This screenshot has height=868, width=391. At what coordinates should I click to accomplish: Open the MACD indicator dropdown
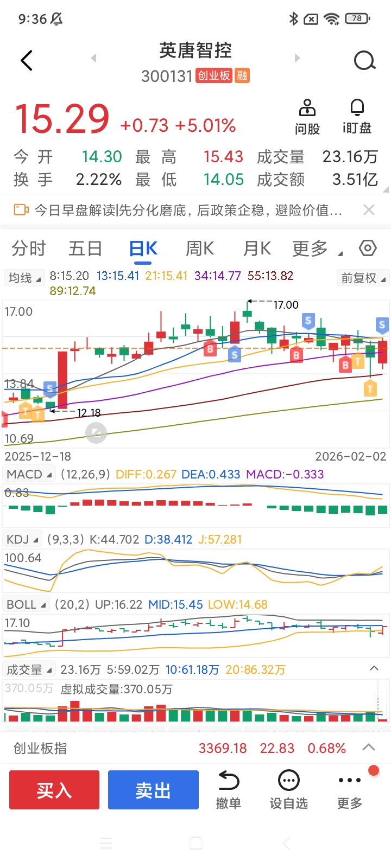click(x=29, y=474)
